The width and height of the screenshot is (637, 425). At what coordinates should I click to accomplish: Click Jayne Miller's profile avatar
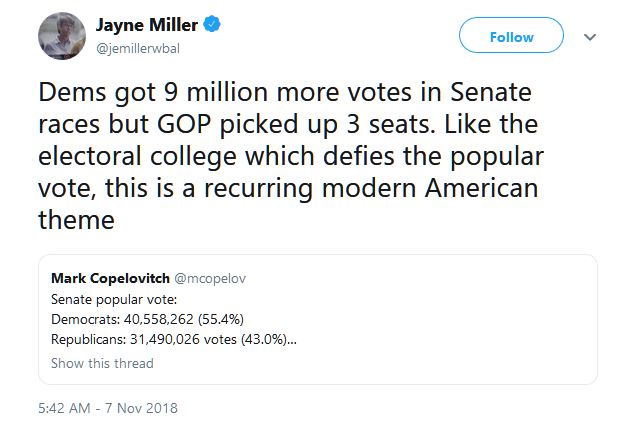[62, 34]
